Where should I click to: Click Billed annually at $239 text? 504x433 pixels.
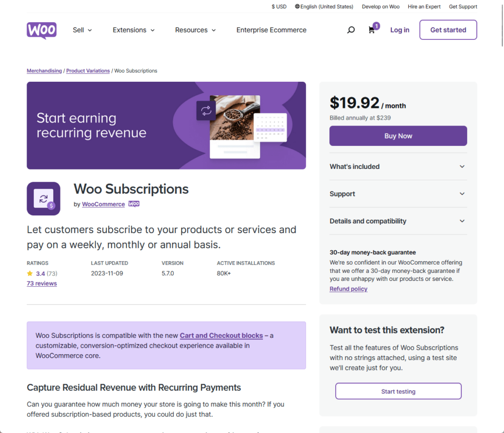360,118
